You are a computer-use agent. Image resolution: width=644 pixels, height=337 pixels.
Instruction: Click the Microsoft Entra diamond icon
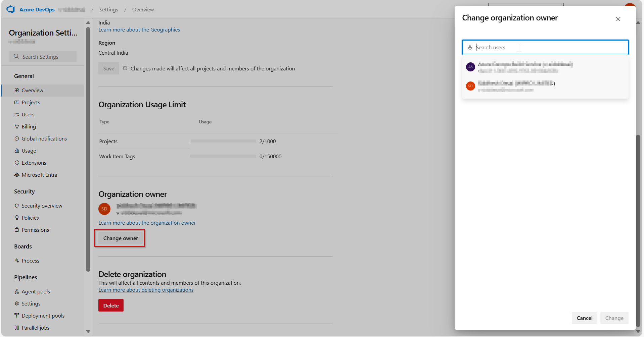point(17,175)
